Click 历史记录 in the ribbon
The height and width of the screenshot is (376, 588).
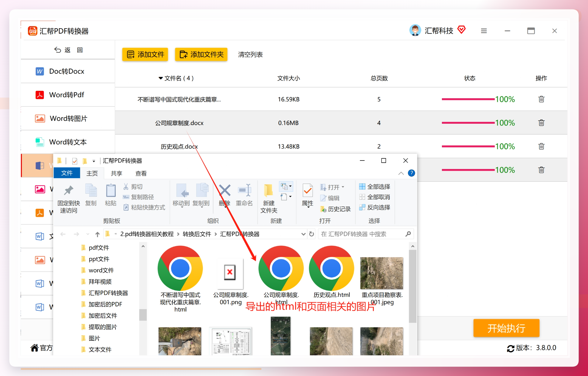335,209
